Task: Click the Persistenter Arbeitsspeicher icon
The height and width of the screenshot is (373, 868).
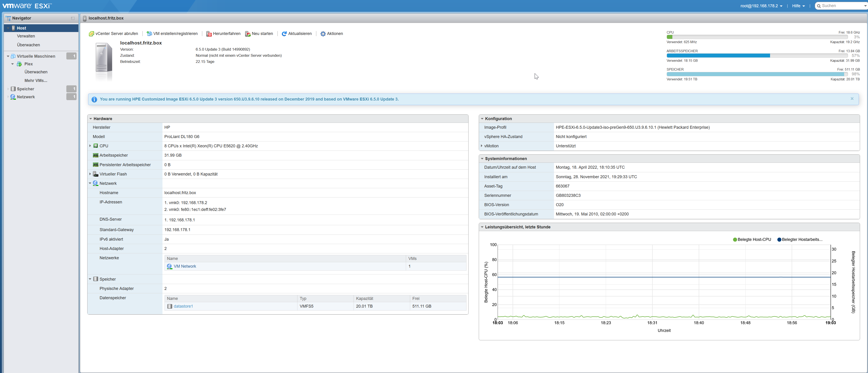Action: click(96, 165)
